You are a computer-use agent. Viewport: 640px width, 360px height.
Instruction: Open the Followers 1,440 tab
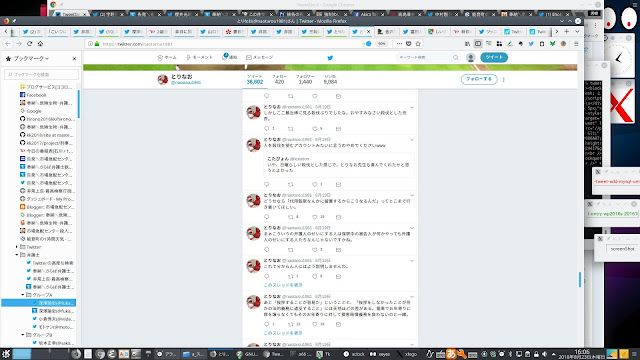[x=305, y=80]
